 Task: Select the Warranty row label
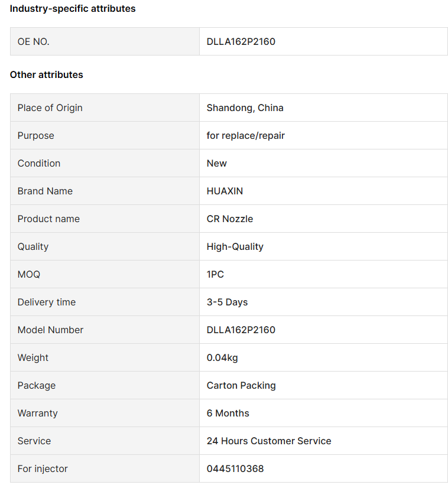[37, 414]
